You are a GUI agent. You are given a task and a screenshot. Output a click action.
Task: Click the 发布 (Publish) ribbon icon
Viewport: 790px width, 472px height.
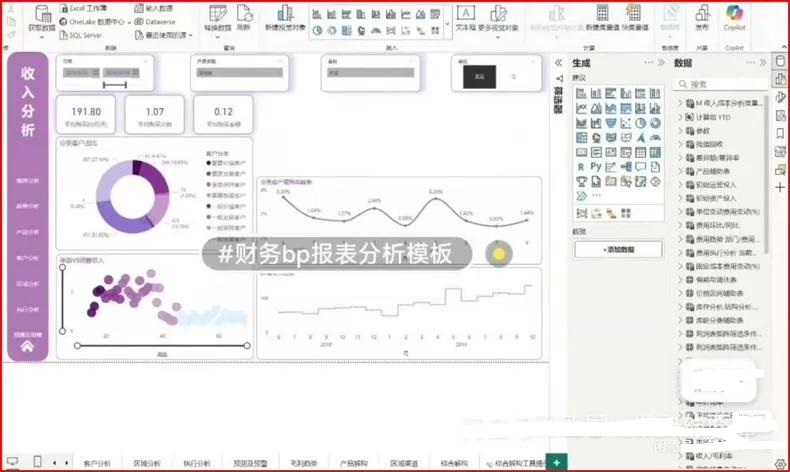[702, 23]
